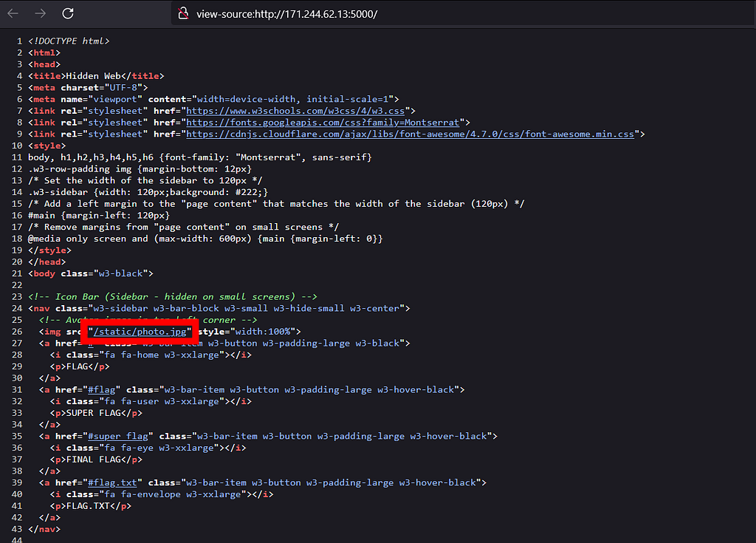Click the 'fa fa-home w3-xxlarge' class value
756x543 pixels.
tap(162, 355)
